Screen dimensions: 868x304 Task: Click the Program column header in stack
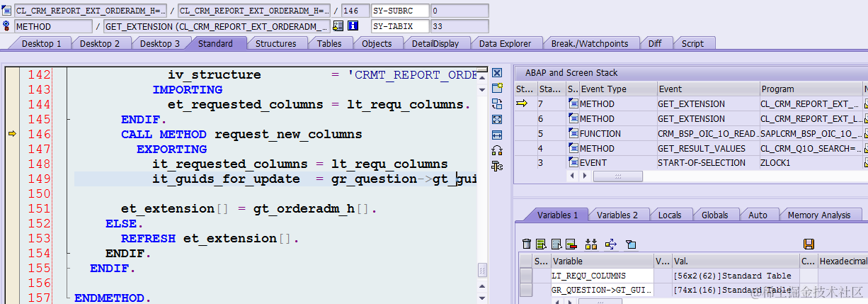pos(811,89)
